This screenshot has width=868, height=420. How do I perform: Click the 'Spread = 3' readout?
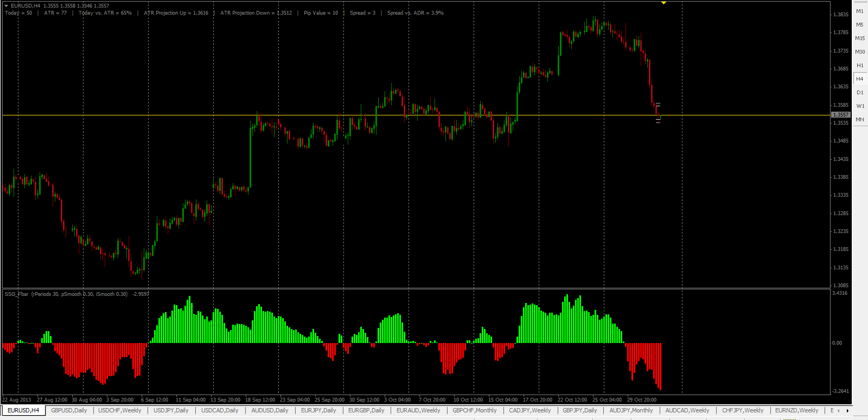click(362, 13)
